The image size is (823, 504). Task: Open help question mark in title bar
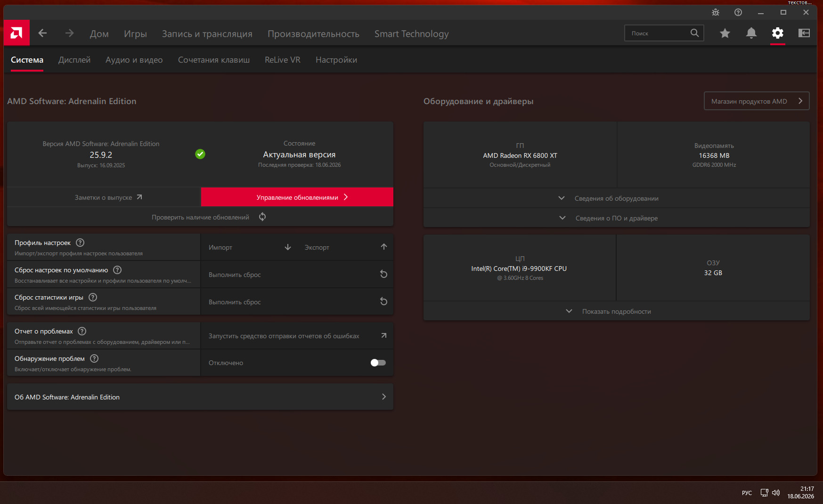pos(738,12)
